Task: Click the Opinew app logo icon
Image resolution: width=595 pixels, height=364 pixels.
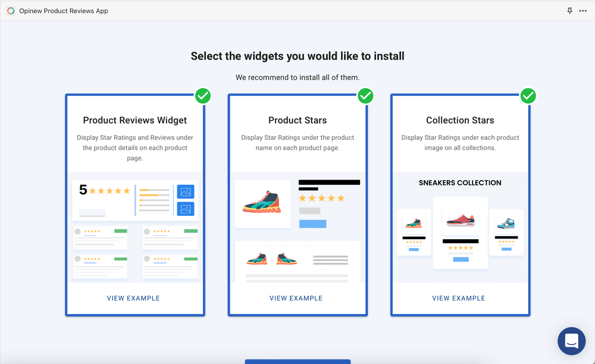Action: pos(10,11)
